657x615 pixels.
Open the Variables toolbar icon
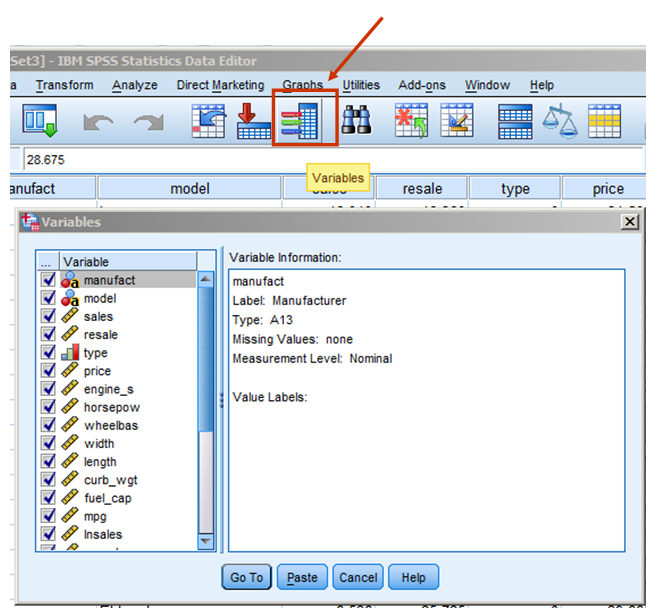300,121
